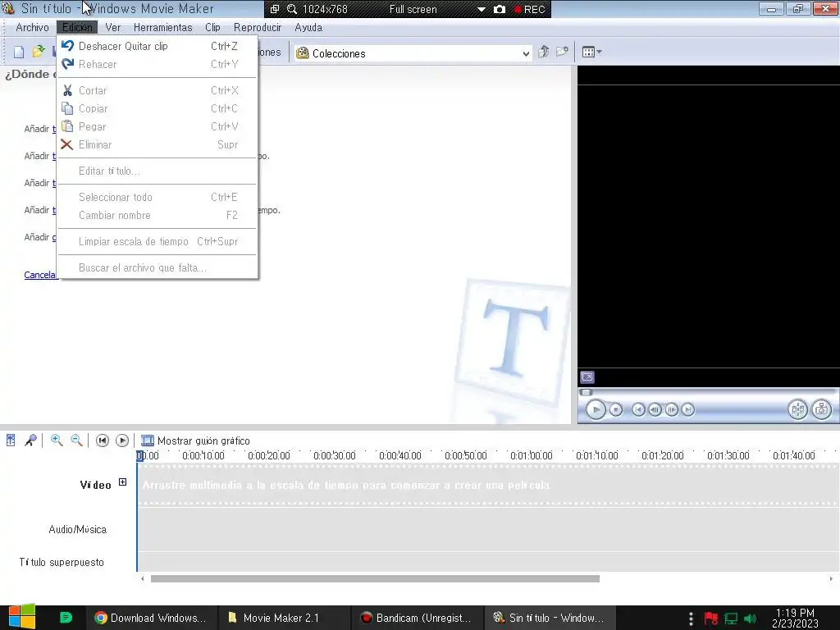
Task: Stop the preview monitor playback
Action: (616, 410)
